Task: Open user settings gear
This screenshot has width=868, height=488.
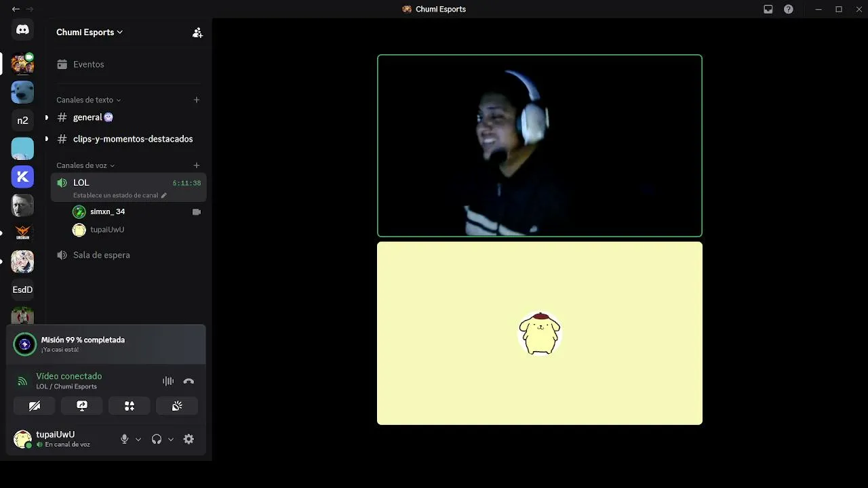Action: pyautogui.click(x=189, y=439)
